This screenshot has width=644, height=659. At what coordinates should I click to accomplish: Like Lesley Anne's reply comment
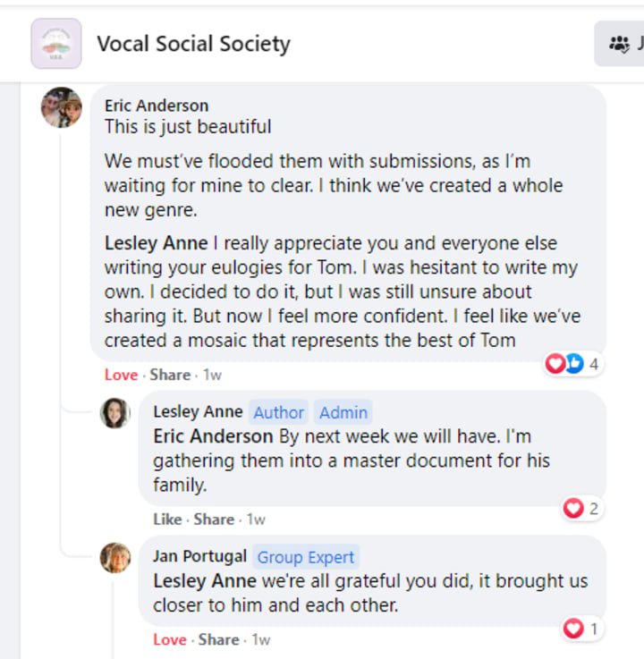tap(167, 519)
